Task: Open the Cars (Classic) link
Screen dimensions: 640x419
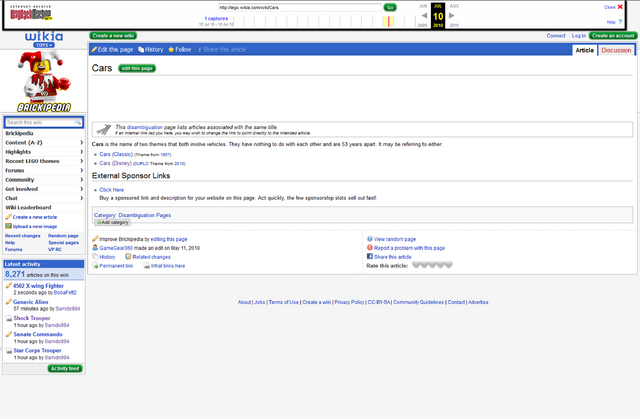Action: tap(116, 154)
